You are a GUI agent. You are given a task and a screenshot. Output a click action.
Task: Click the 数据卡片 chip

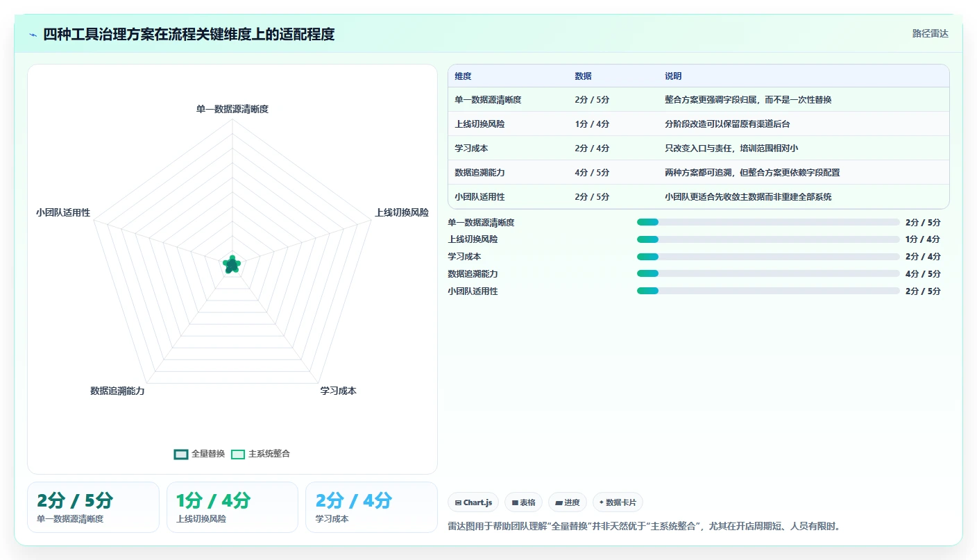(618, 502)
